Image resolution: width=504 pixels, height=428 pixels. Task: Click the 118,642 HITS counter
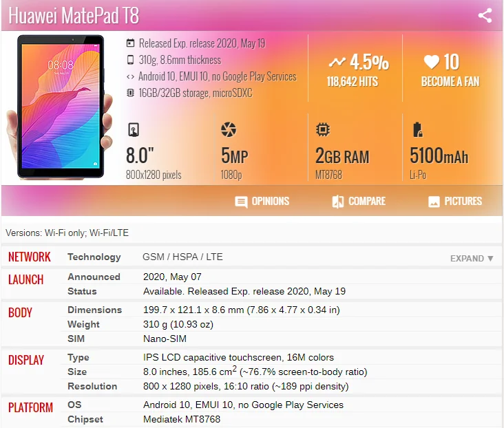tap(353, 82)
